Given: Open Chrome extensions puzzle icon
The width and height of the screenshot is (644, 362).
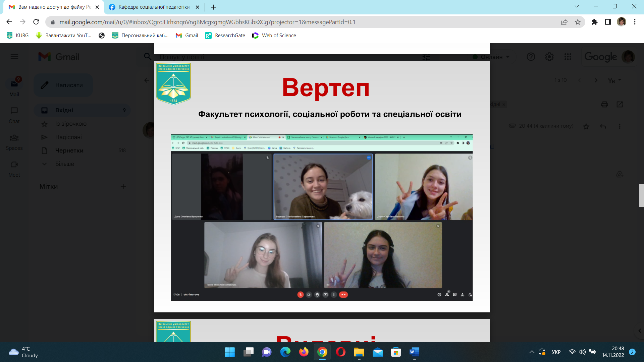Looking at the screenshot, I should click(x=594, y=22).
